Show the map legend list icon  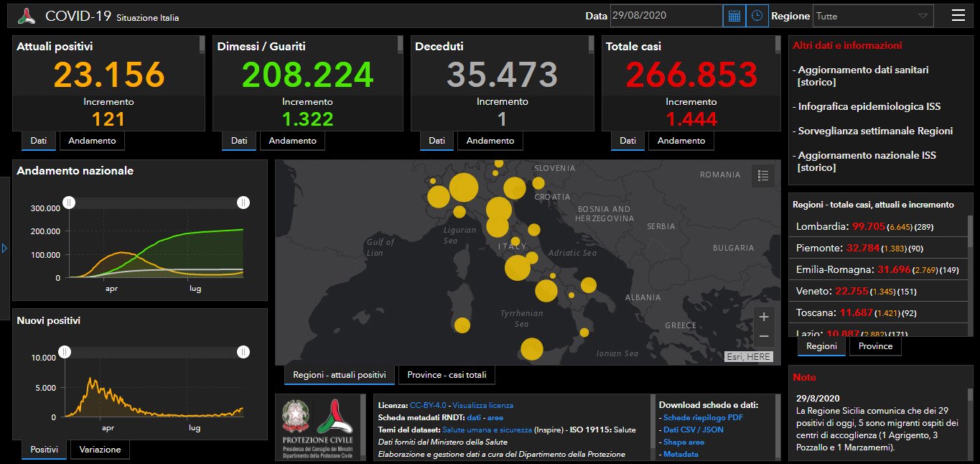[x=763, y=175]
